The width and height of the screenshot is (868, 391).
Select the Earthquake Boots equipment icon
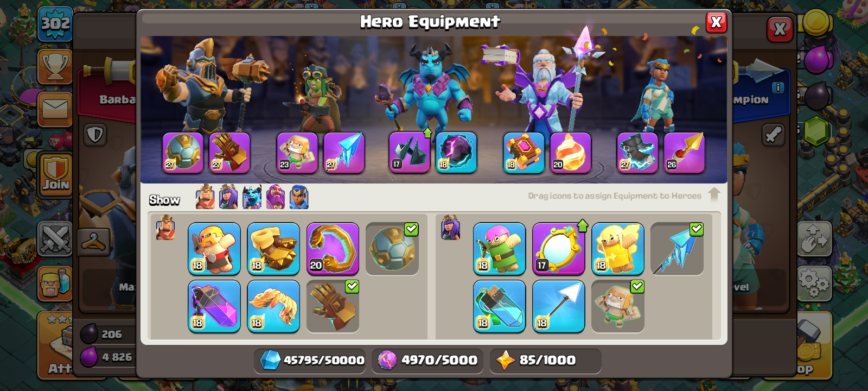coord(273,249)
